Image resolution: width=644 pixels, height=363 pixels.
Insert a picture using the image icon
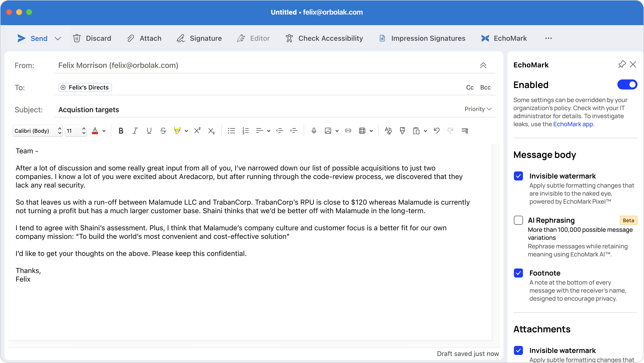[328, 131]
